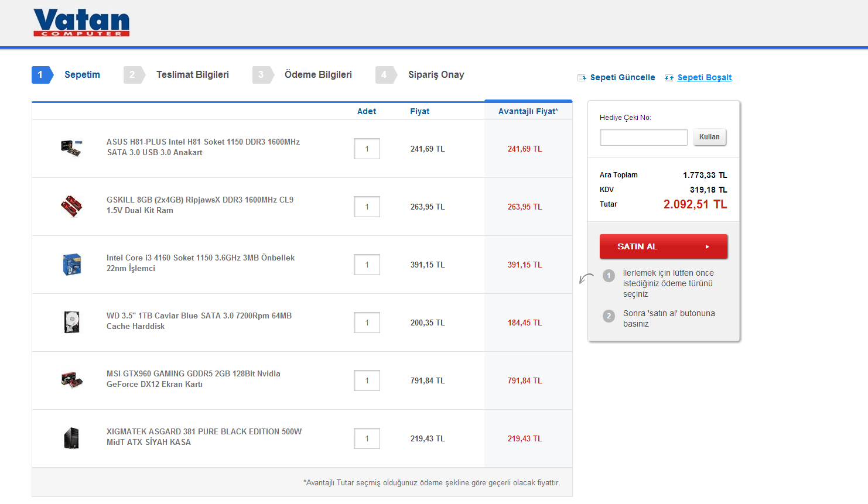Focus the Hediye Çeki No input field
This screenshot has height=504, width=868.
tap(644, 137)
